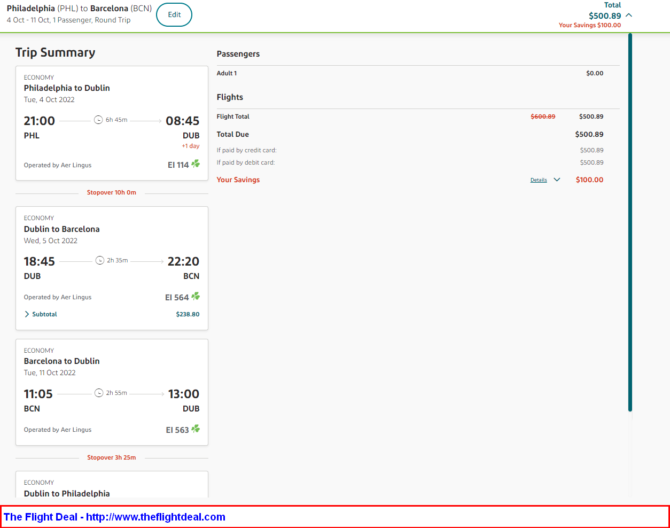The width and height of the screenshot is (670, 528).
Task: Select the Philadelphia to Dublin flight card
Action: tap(111, 123)
